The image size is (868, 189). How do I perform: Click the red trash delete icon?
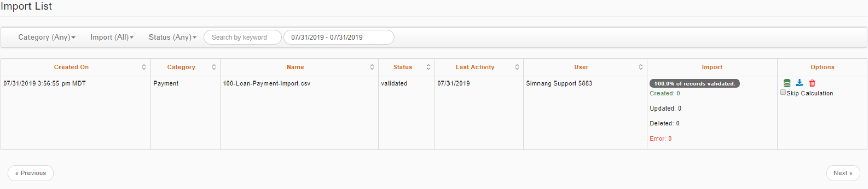812,83
